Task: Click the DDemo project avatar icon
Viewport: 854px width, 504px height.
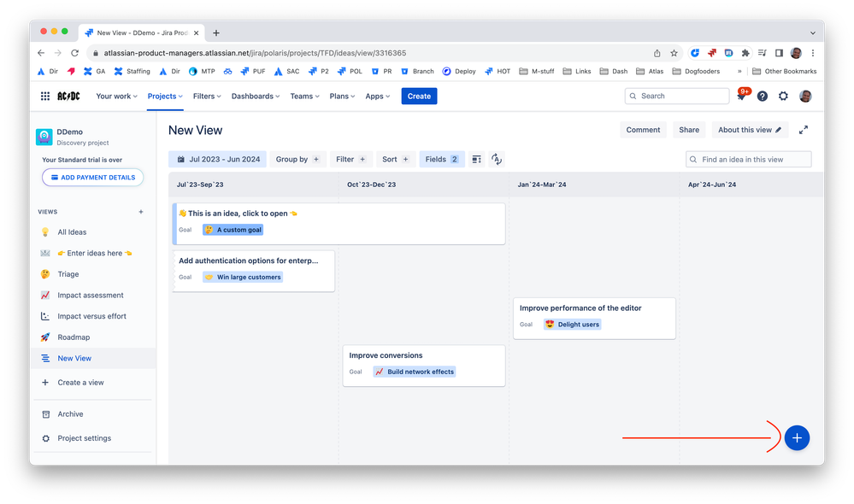Action: pyautogui.click(x=44, y=137)
